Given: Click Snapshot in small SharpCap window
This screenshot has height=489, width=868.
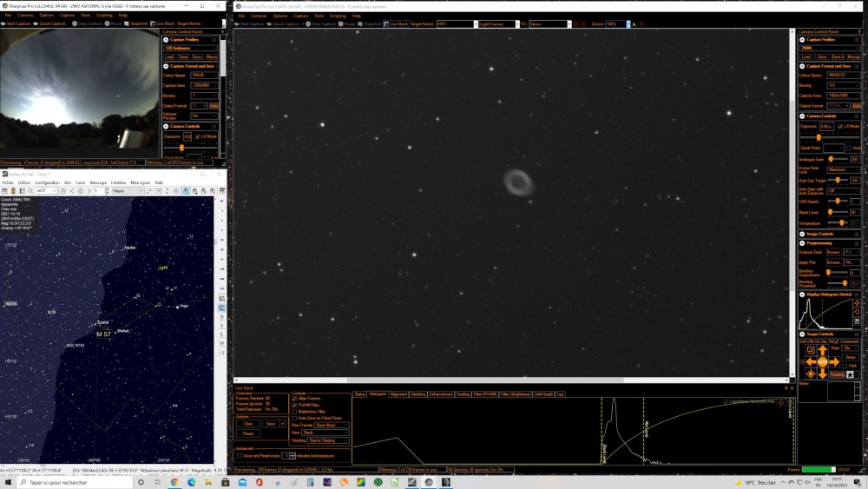Looking at the screenshot, I should click(135, 23).
